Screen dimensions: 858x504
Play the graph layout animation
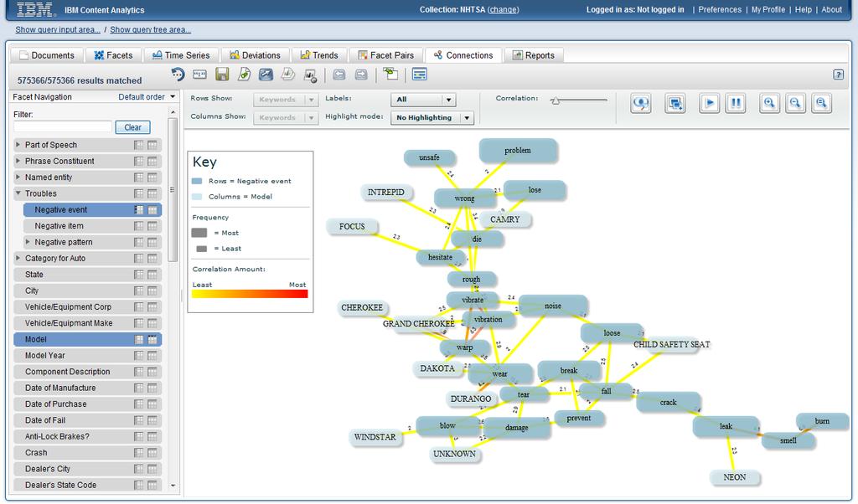coord(709,103)
